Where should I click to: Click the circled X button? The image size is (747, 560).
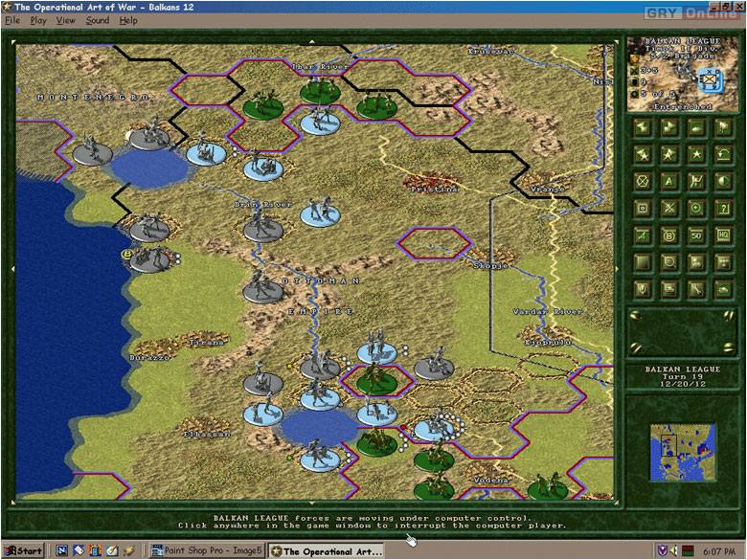point(643,182)
